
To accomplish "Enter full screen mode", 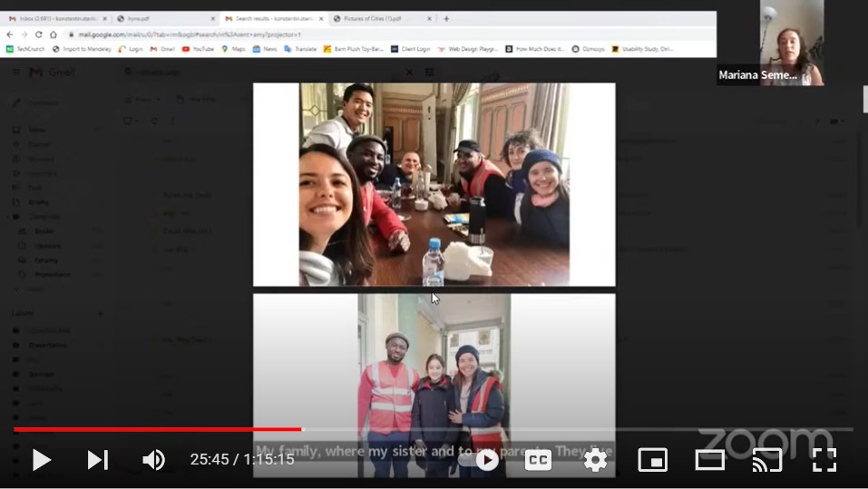I will (824, 460).
